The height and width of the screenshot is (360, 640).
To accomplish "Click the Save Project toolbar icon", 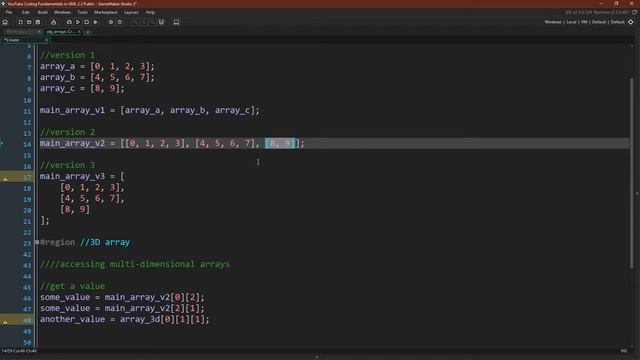I will [38, 22].
